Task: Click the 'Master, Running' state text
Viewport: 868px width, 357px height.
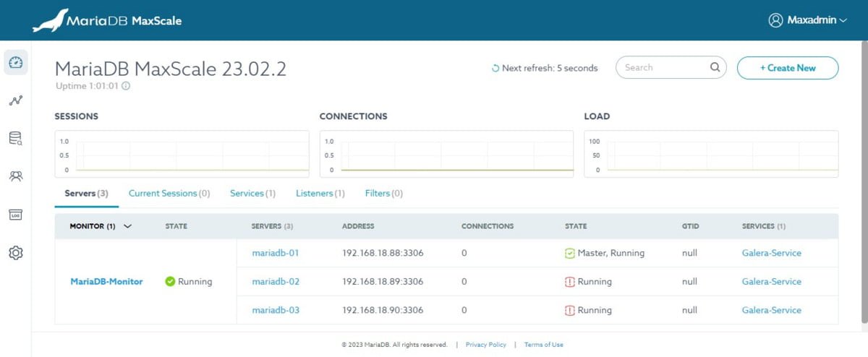Action: (x=611, y=254)
